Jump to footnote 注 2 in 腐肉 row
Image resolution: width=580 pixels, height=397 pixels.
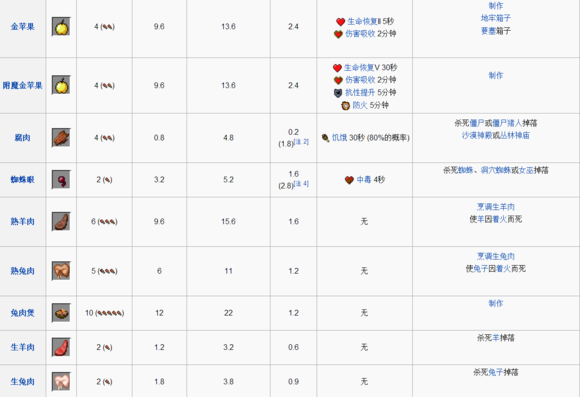[301, 142]
